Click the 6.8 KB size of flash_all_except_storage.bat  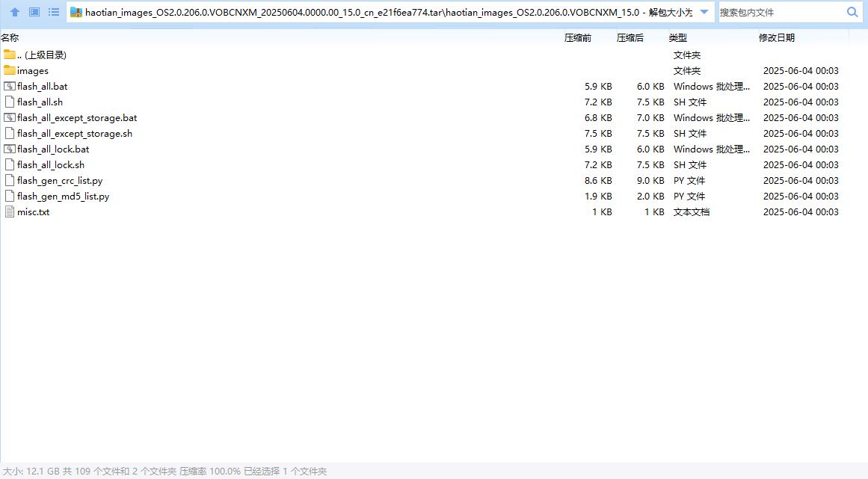click(598, 117)
